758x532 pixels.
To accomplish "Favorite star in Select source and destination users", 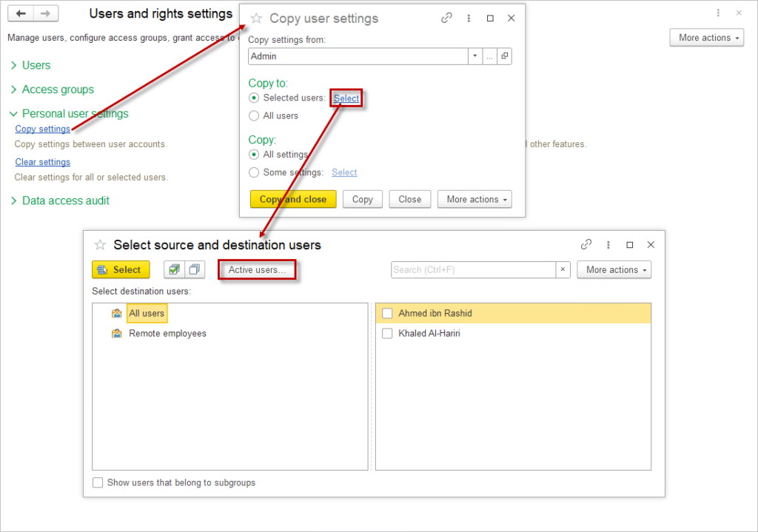I will 100,245.
